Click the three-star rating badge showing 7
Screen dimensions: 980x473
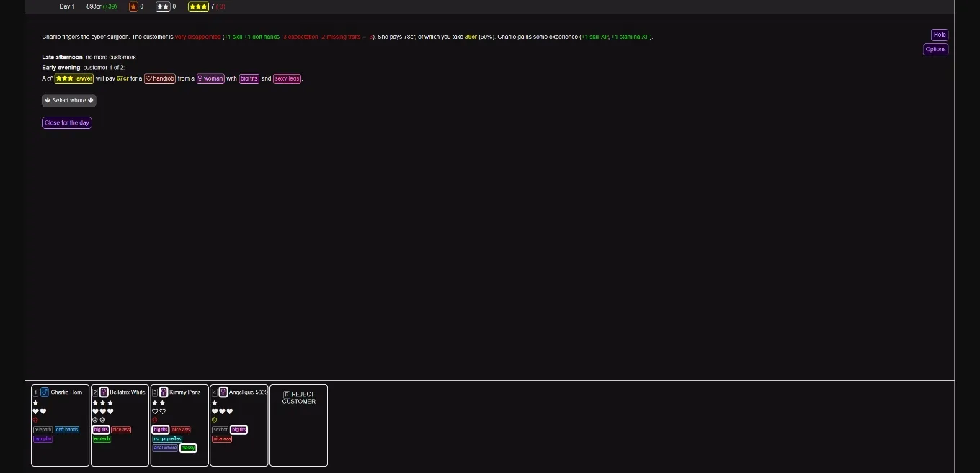[x=198, y=6]
